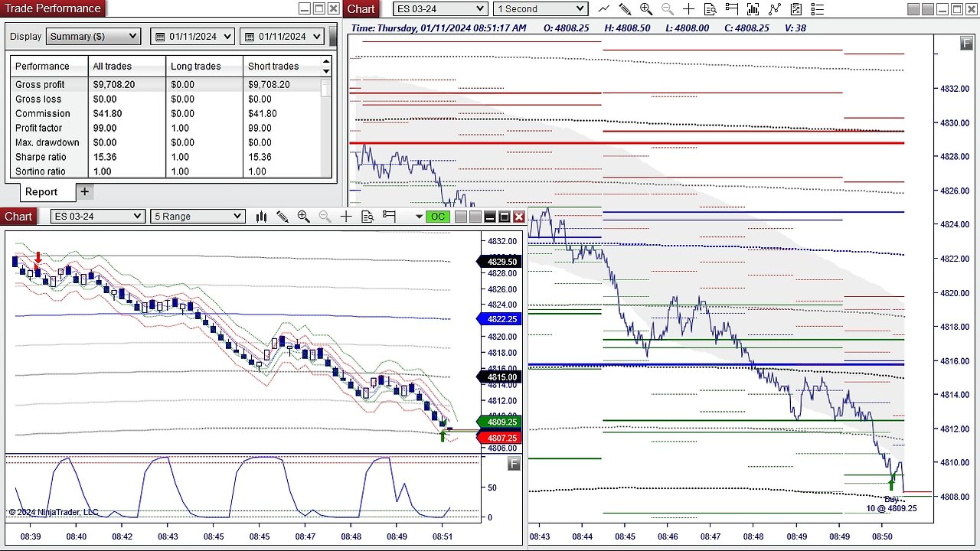Open start date calendar icon in Trade Performance
Screen dimensions: 980x551
159,37
